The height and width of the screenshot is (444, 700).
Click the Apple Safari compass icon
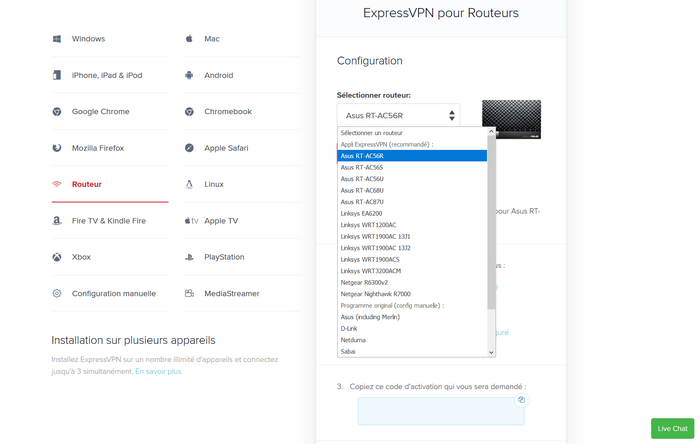click(x=189, y=148)
